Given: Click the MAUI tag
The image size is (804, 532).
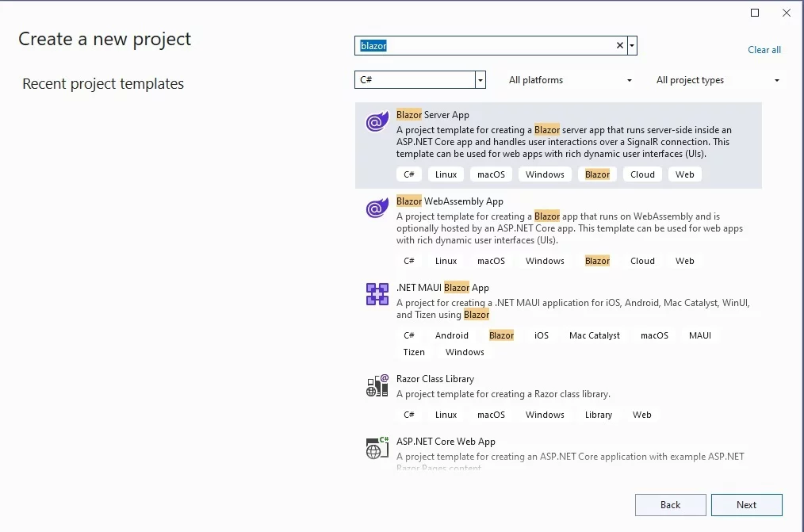Looking at the screenshot, I should point(700,335).
